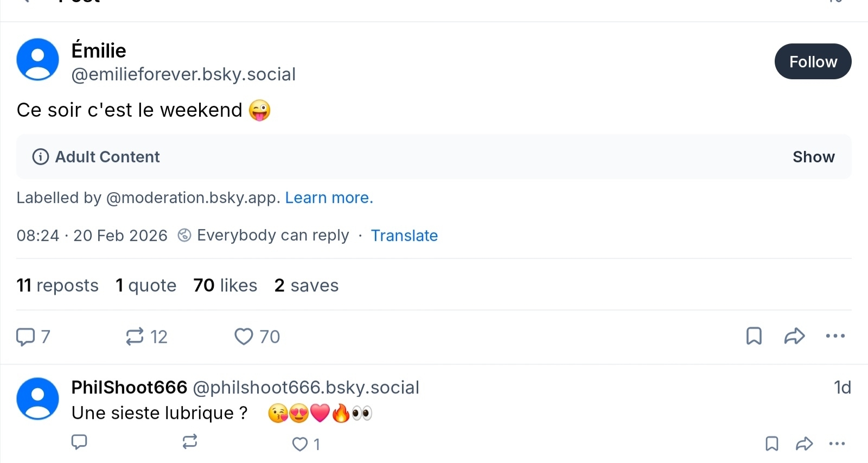Show the hidden Adult Content

(813, 157)
